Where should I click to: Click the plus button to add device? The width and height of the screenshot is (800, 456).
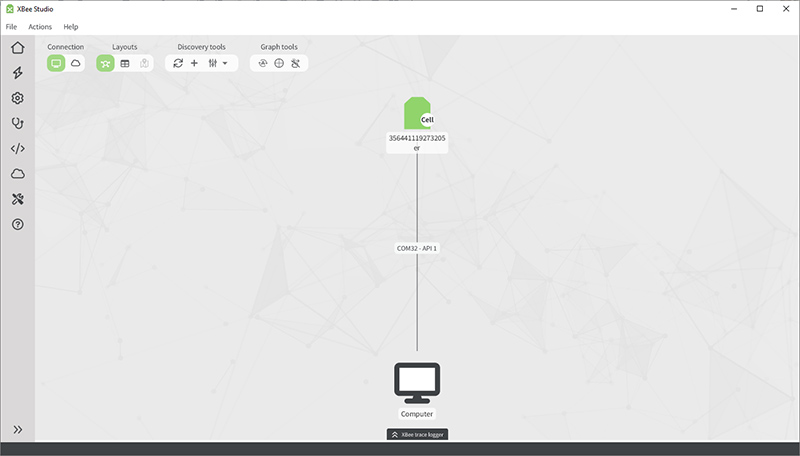(x=194, y=63)
